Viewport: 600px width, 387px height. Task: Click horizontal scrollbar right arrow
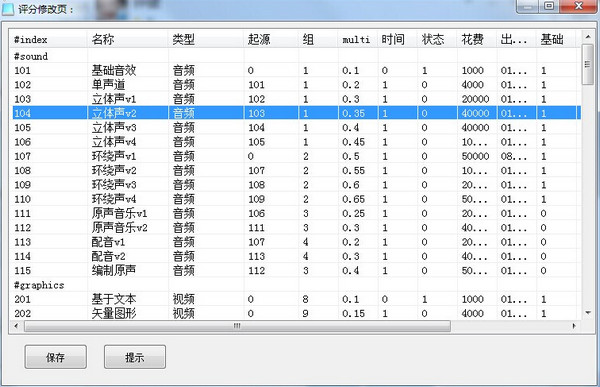pyautogui.click(x=574, y=326)
